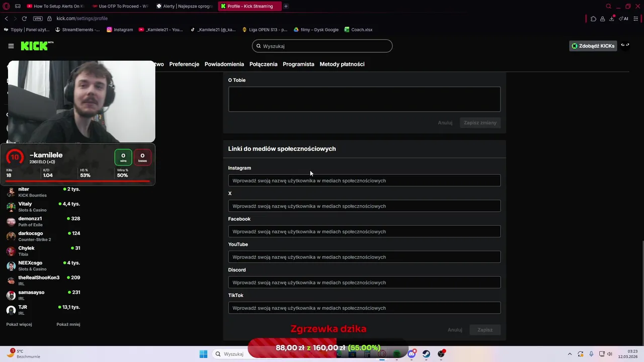The width and height of the screenshot is (644, 362).
Task: Click the browser address bar URL
Action: pyautogui.click(x=82, y=19)
